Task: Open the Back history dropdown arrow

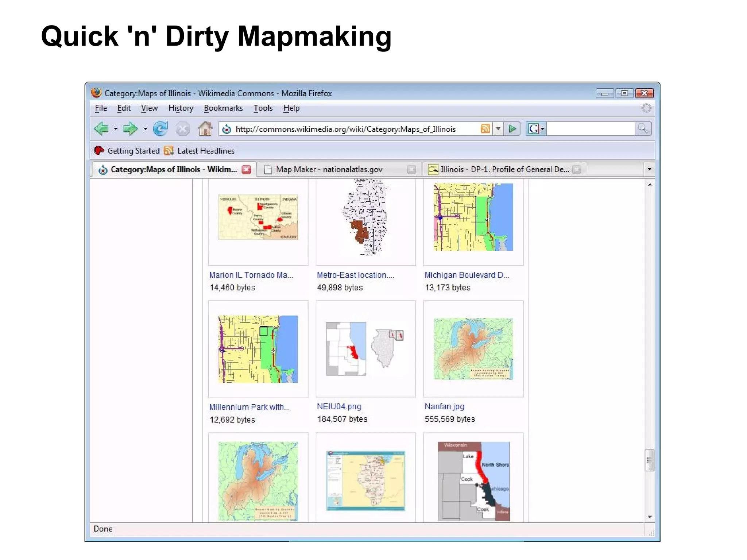Action: tap(115, 129)
